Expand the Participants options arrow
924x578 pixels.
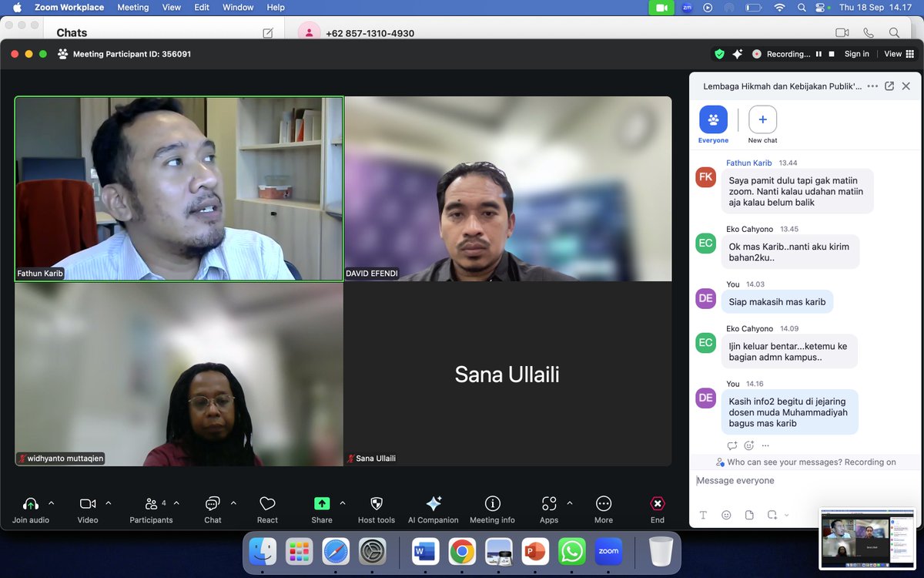[176, 503]
